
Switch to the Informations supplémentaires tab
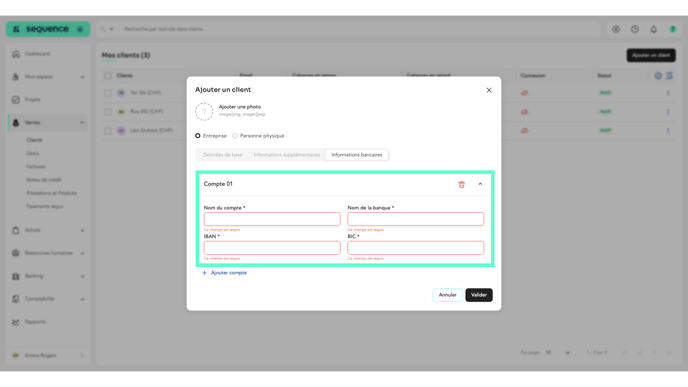[x=287, y=155]
